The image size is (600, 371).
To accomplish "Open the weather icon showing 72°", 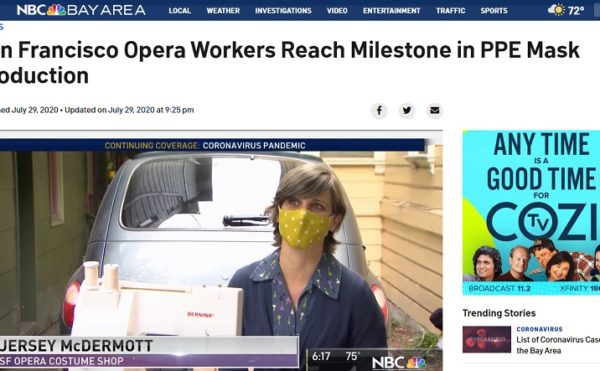I will click(x=566, y=10).
